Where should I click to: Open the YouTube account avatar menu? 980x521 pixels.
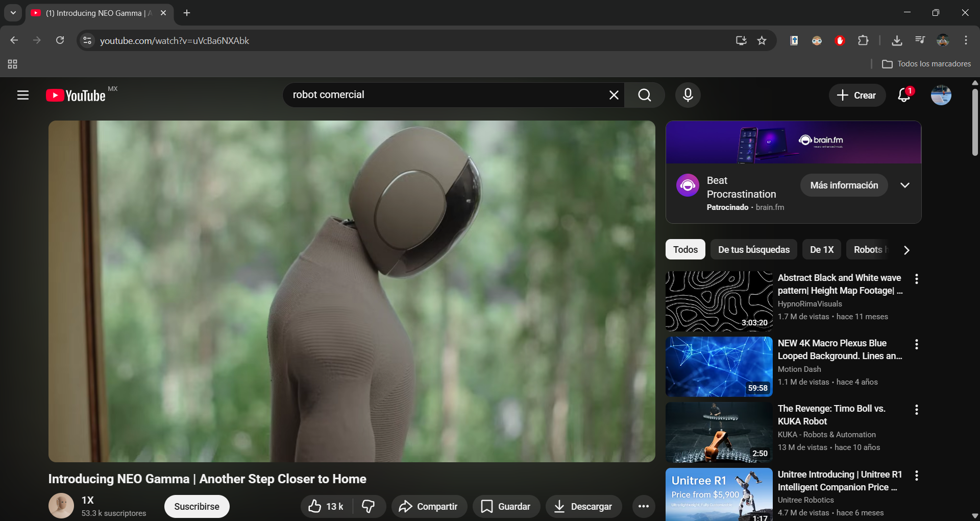941,95
